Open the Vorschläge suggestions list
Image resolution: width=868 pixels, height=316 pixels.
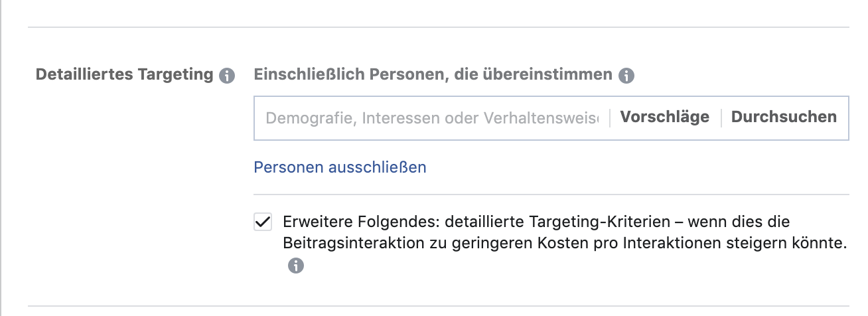point(664,118)
